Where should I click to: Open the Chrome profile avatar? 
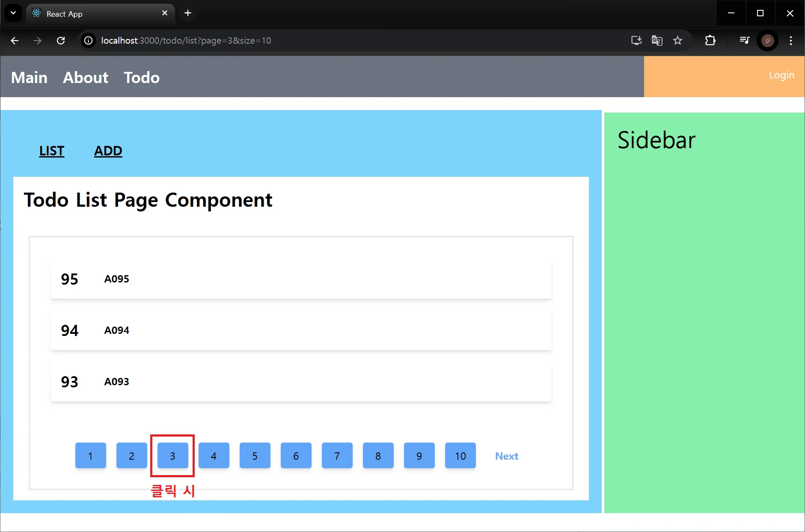click(768, 41)
